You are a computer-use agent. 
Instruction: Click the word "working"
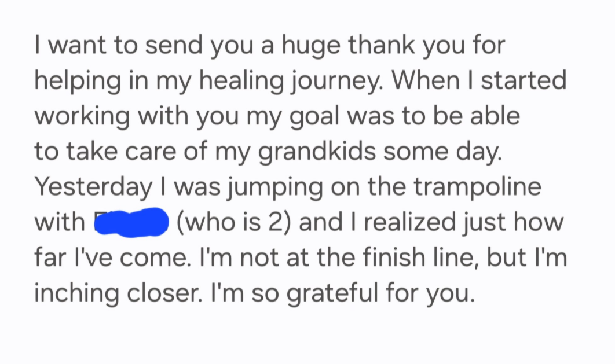point(82,116)
